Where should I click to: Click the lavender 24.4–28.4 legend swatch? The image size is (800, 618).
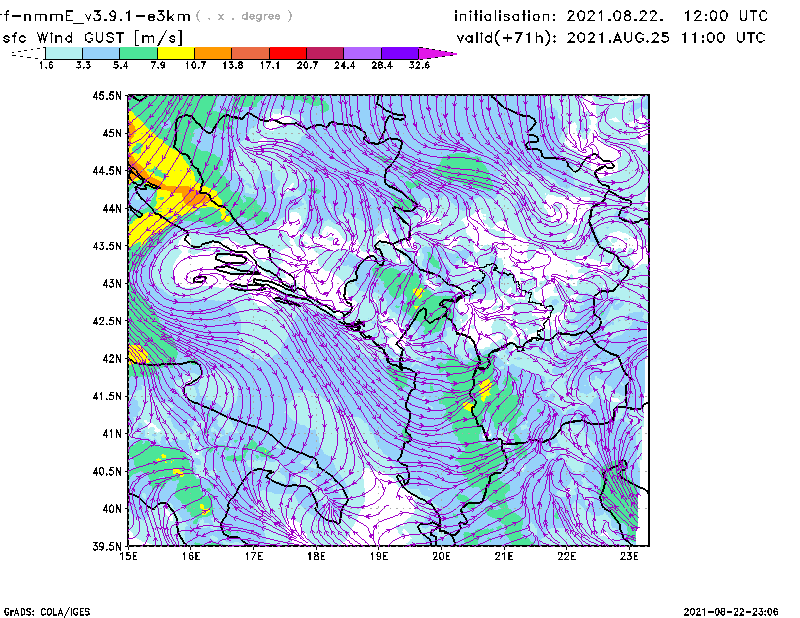click(x=362, y=53)
